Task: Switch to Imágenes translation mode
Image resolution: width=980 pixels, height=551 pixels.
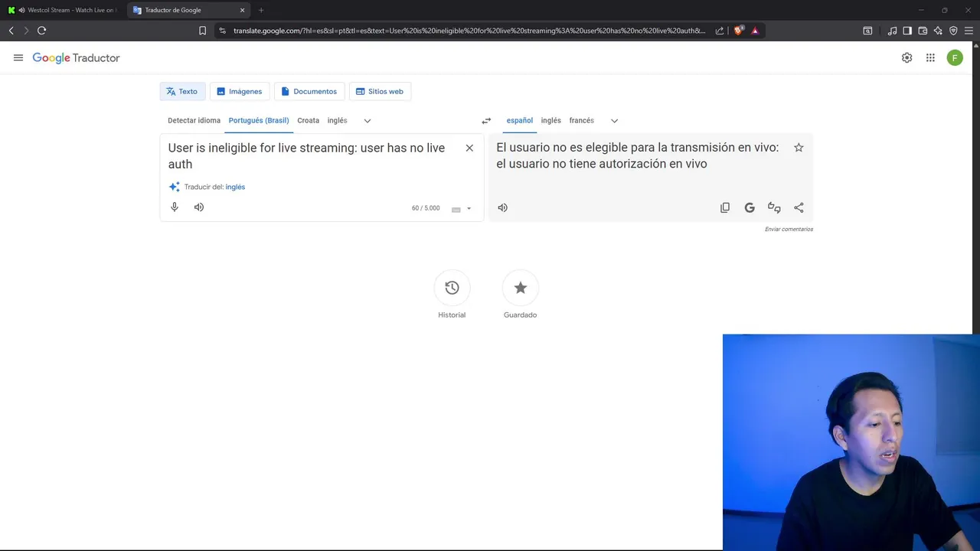Action: pos(240,91)
